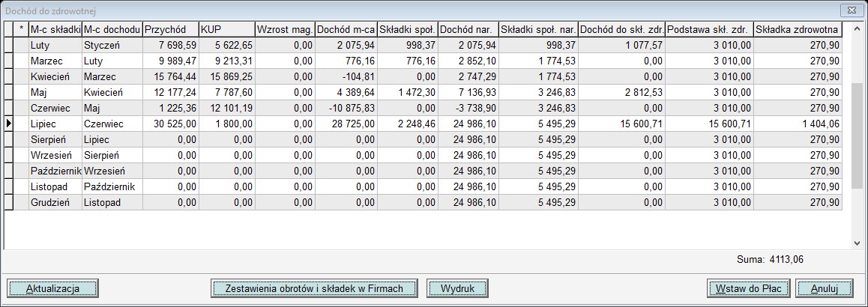
Task: Click the KUP column header
Action: 226,29
